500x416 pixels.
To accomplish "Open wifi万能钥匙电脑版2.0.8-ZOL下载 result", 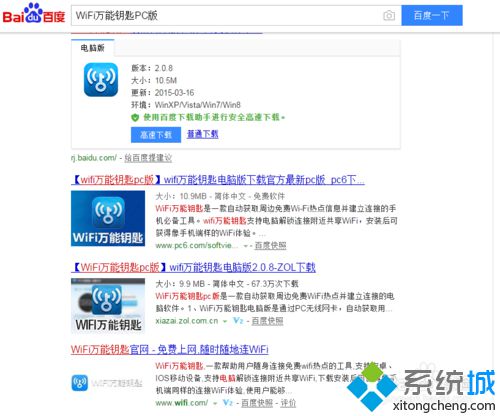I will (193, 267).
